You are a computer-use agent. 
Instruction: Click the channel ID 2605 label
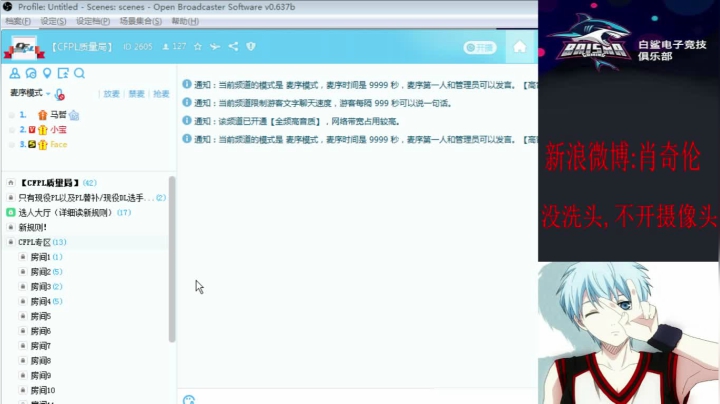click(137, 47)
